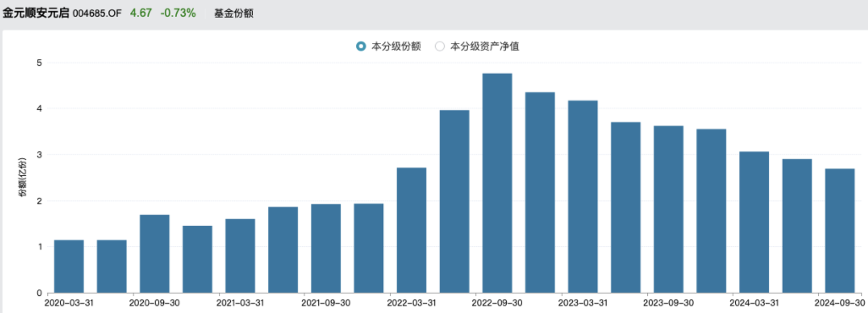The width and height of the screenshot is (868, 313).
Task: Click the x-axis label 2021-03-31
Action: pyautogui.click(x=240, y=303)
